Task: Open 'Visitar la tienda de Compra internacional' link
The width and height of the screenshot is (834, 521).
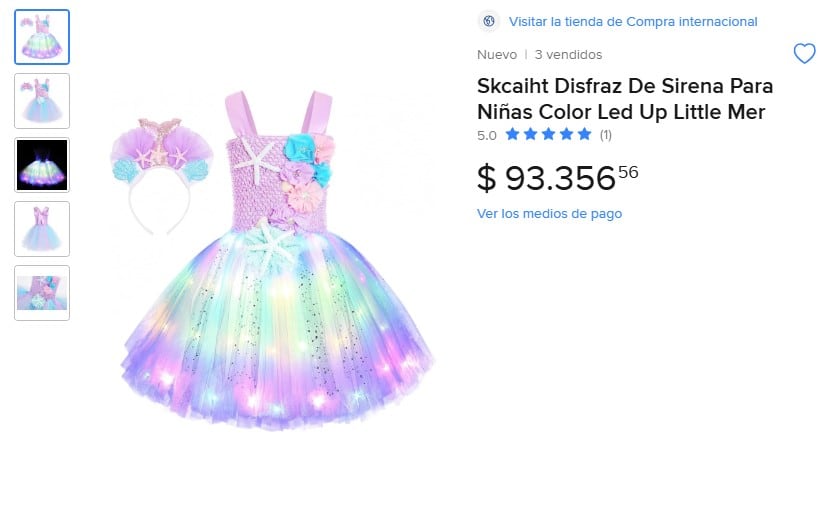Action: 633,21
